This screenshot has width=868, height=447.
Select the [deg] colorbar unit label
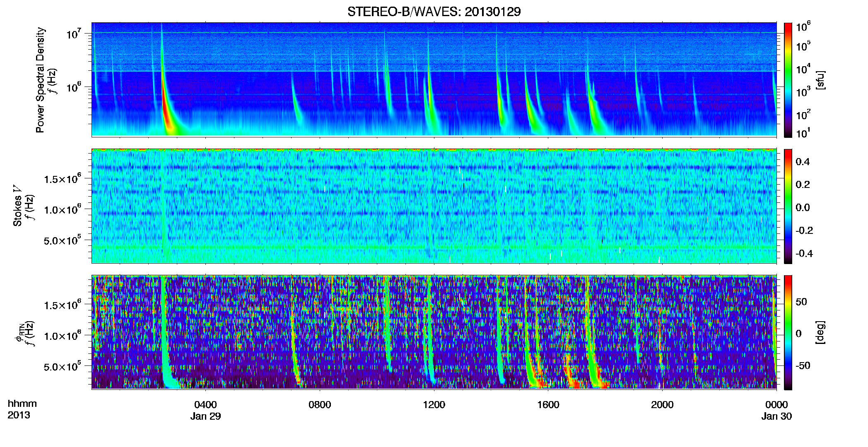pyautogui.click(x=821, y=332)
